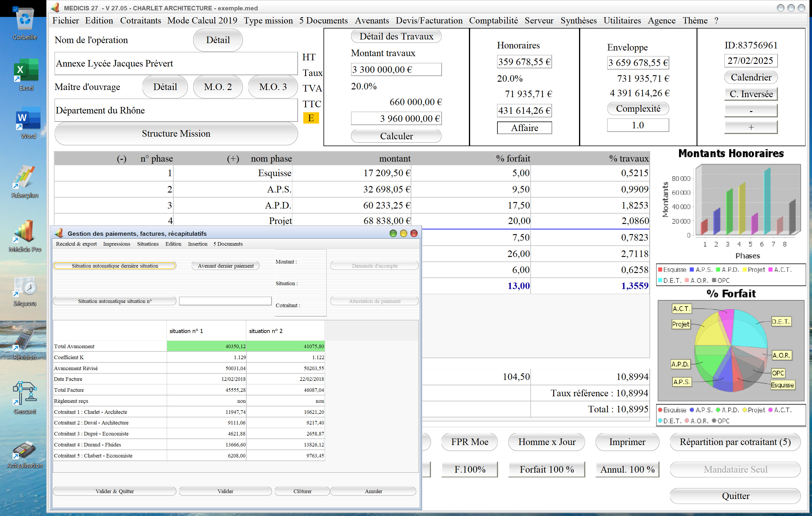Viewport: 812px width, 516px height.
Task: Click the MEDICIS title bar app icon
Action: point(55,8)
